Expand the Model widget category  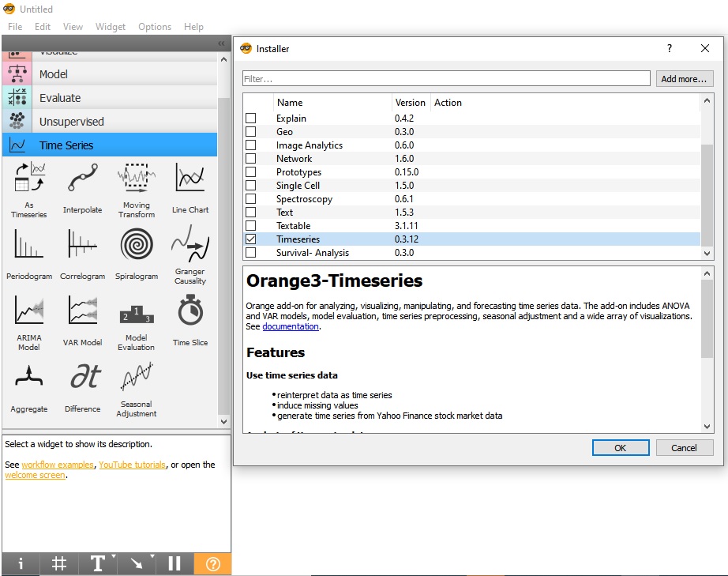tap(111, 74)
